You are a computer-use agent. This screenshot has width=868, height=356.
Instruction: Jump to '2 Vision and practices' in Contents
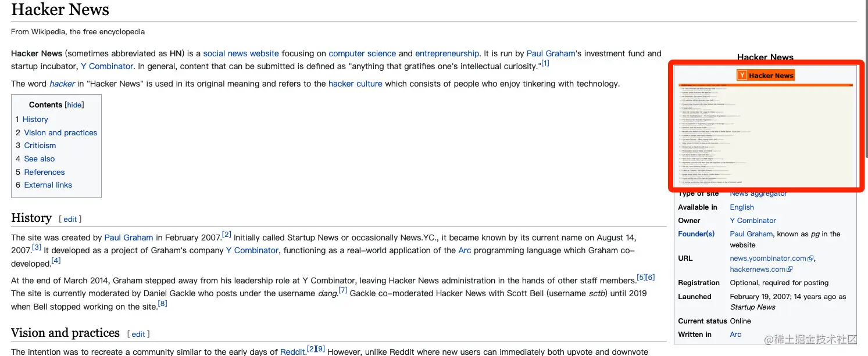tap(56, 132)
